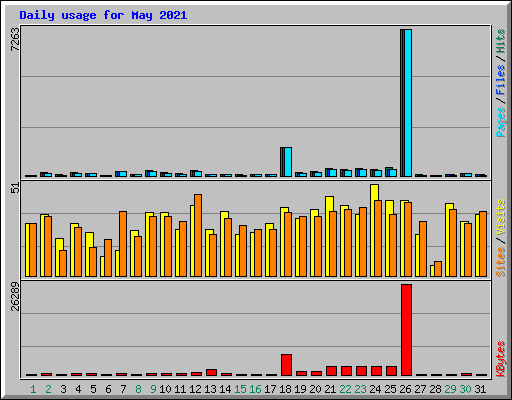Click day label 19 on the axis
Viewport: 512px width, 400px height.
[x=300, y=389]
